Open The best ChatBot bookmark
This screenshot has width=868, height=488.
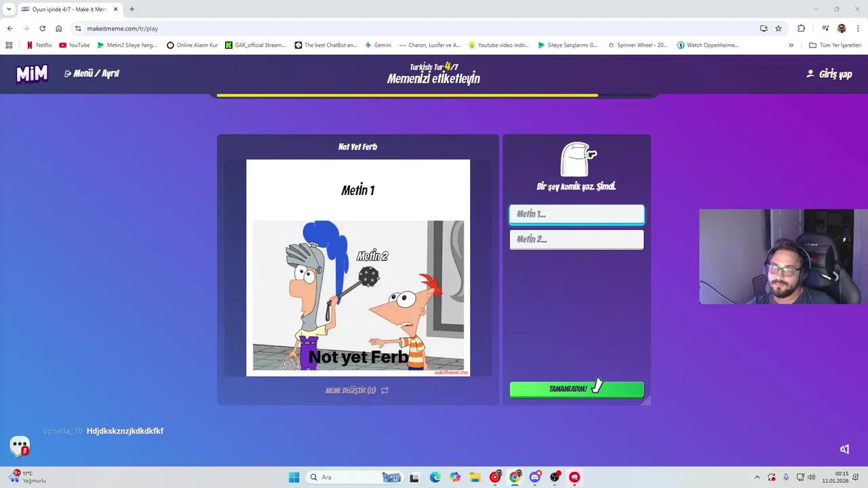coord(325,45)
